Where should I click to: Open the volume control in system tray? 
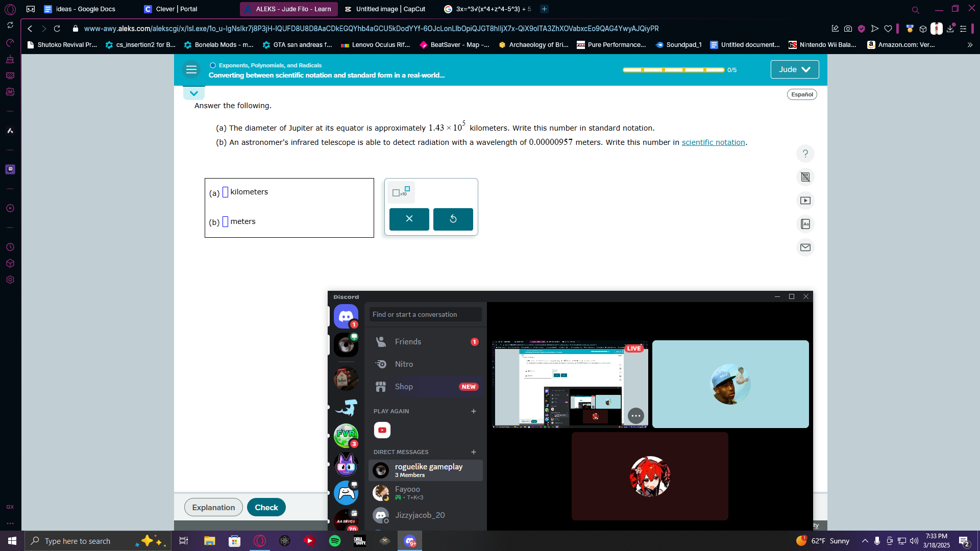pos(914,541)
